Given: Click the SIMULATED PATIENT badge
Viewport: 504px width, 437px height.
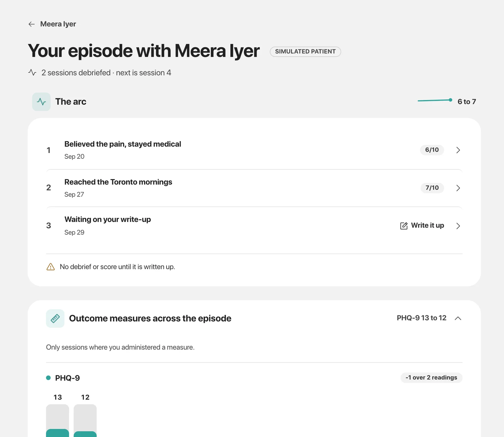Looking at the screenshot, I should tap(305, 51).
